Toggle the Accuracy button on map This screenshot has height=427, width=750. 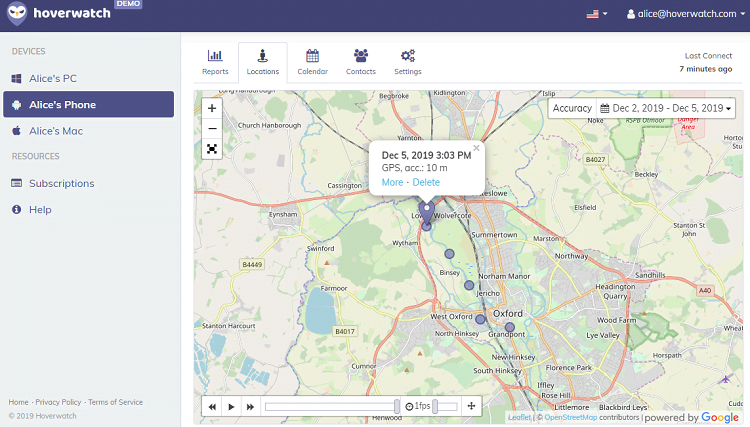click(572, 108)
